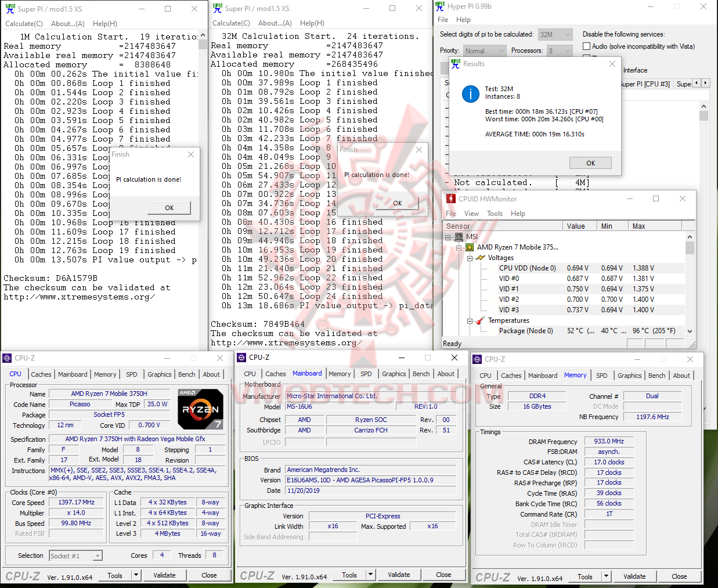Click the Core Speed value 1397.17 MHz field
The width and height of the screenshot is (718, 588).
click(x=76, y=503)
